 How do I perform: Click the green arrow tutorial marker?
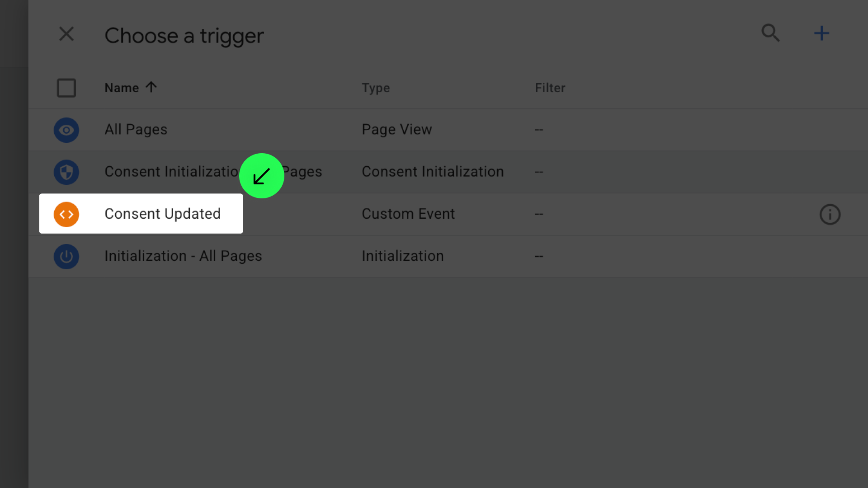tap(261, 176)
